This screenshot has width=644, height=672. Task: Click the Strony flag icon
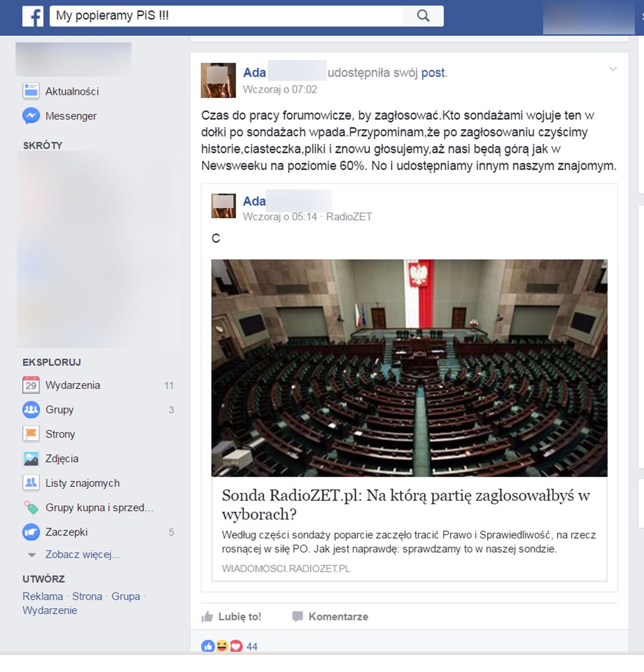pyautogui.click(x=32, y=434)
